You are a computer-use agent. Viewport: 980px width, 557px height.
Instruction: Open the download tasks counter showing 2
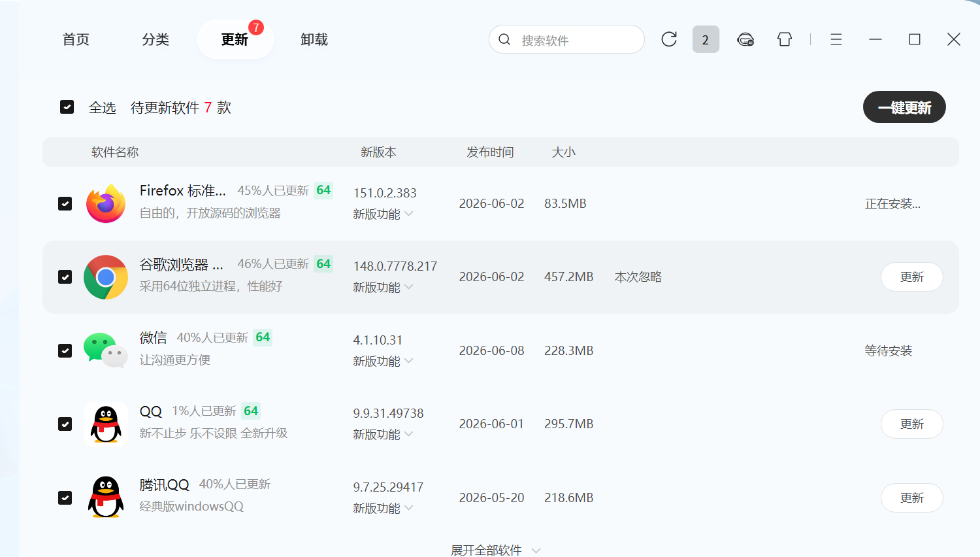click(x=706, y=39)
